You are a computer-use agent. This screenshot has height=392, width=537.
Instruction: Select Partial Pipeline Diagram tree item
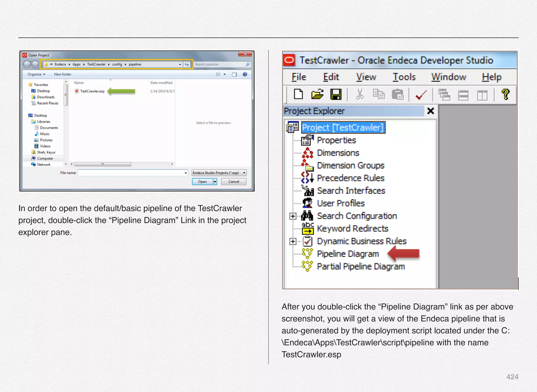tap(361, 266)
